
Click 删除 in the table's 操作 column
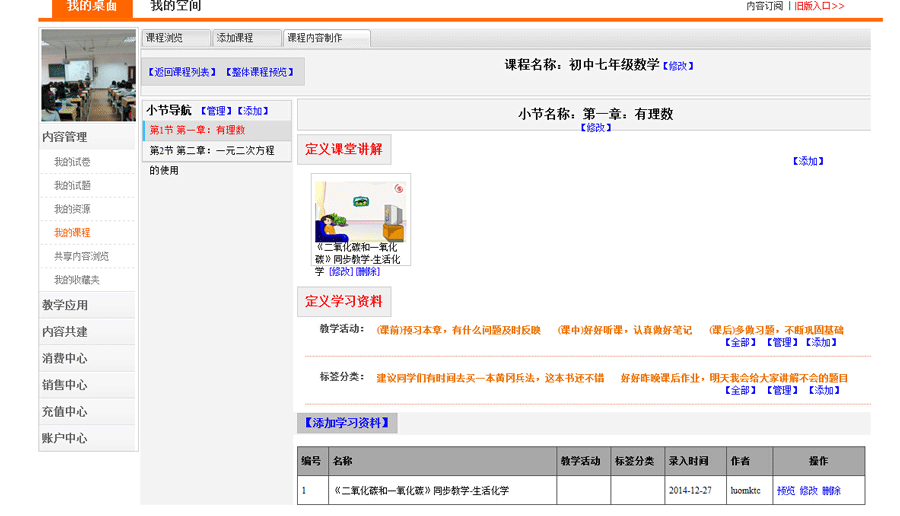(x=832, y=491)
